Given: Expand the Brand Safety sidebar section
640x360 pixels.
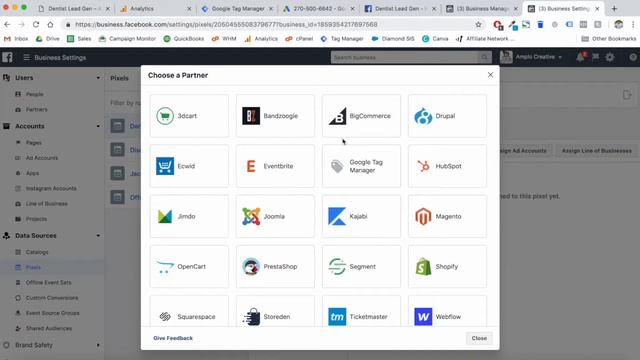Looking at the screenshot, I should click(x=98, y=345).
